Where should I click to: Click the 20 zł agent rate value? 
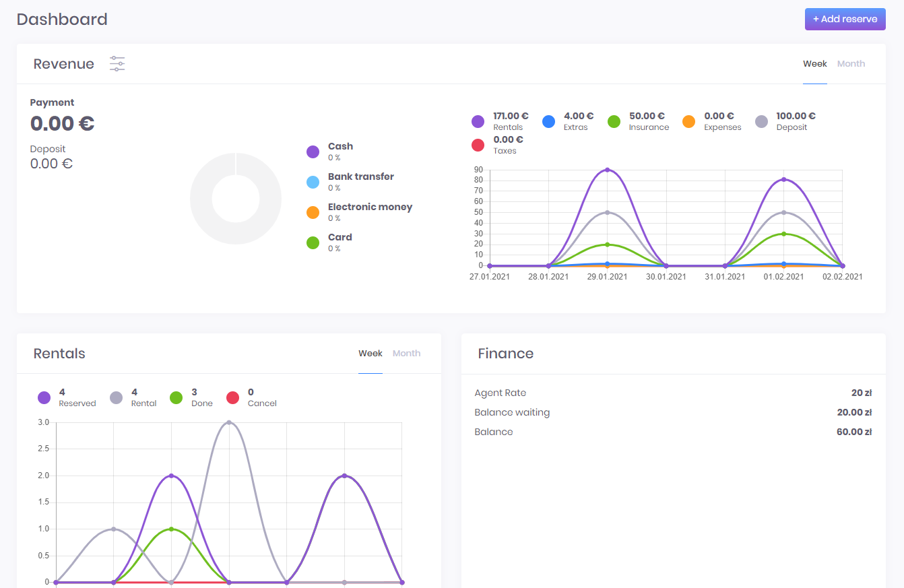(862, 393)
